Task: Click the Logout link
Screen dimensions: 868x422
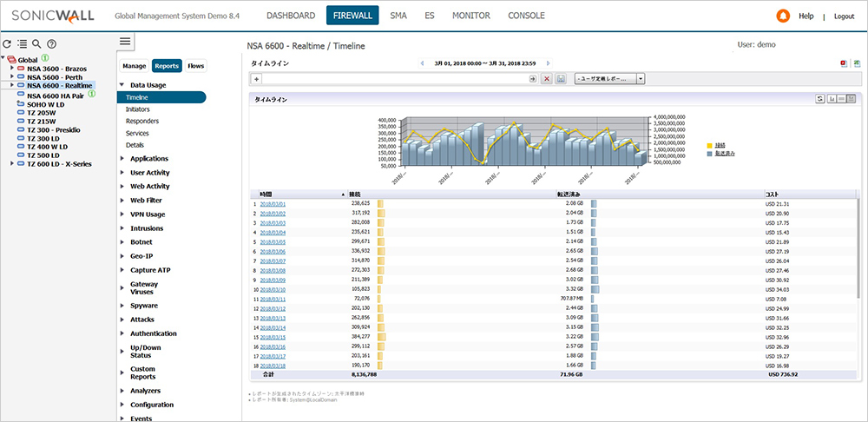Action: click(x=845, y=16)
